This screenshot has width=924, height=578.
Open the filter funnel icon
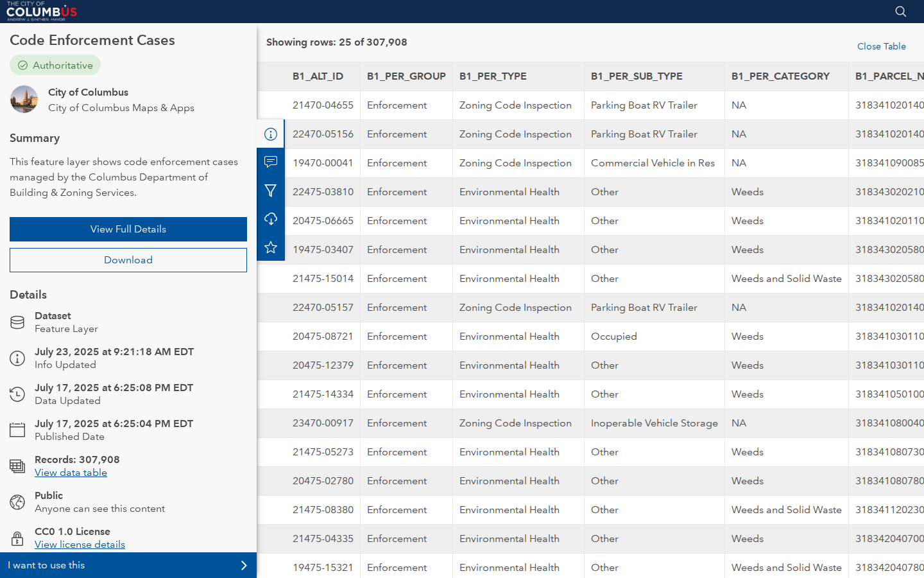tap(271, 191)
